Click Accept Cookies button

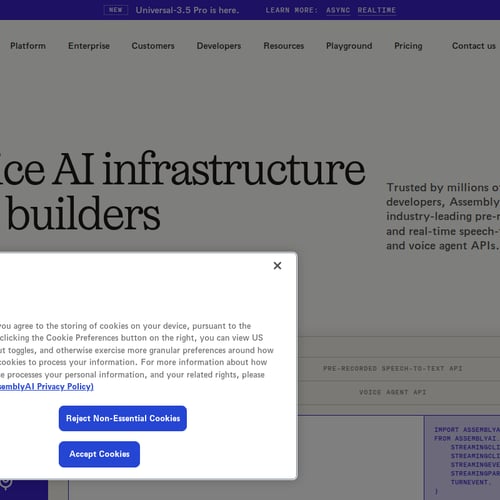[99, 454]
